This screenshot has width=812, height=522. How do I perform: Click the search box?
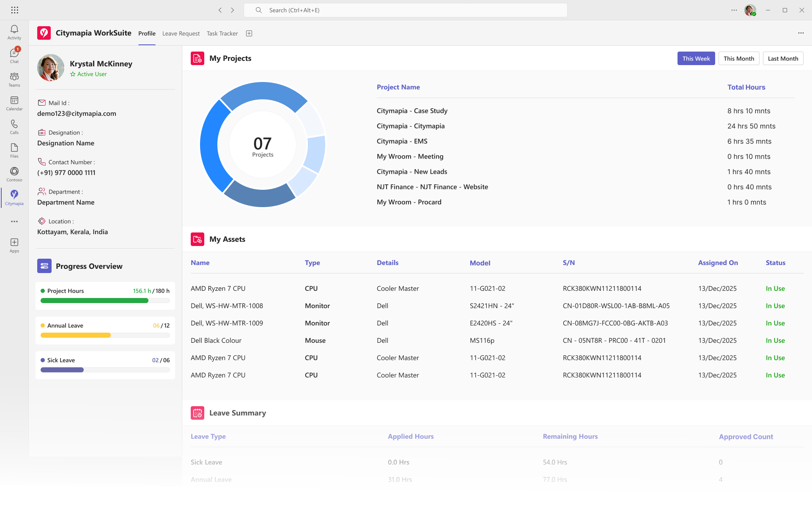[406, 10]
